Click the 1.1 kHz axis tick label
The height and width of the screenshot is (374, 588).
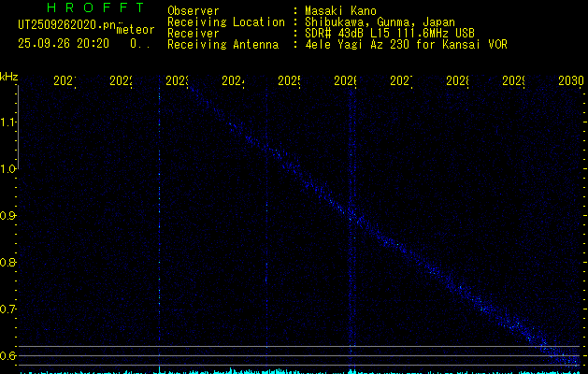[x=9, y=122]
